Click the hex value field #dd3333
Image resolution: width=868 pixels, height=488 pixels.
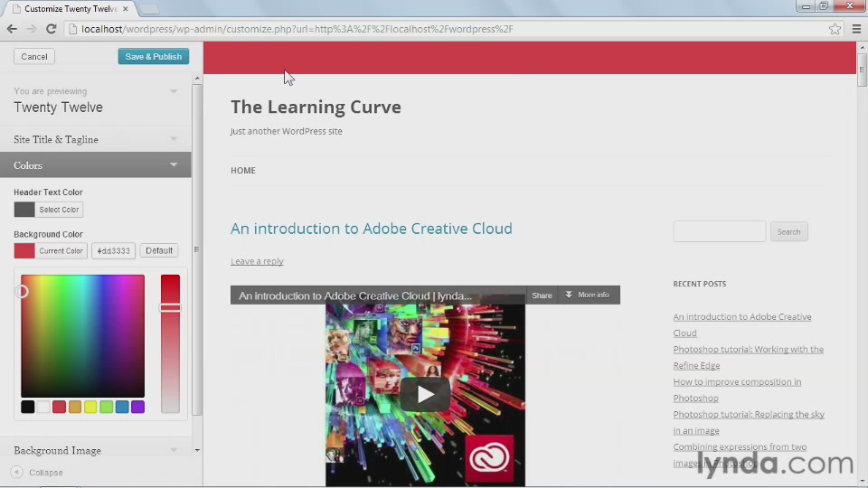click(x=114, y=250)
